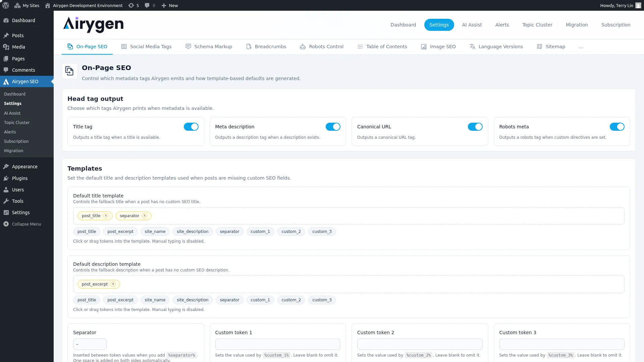
Task: Toggle Canonical URL output switch
Action: click(475, 127)
